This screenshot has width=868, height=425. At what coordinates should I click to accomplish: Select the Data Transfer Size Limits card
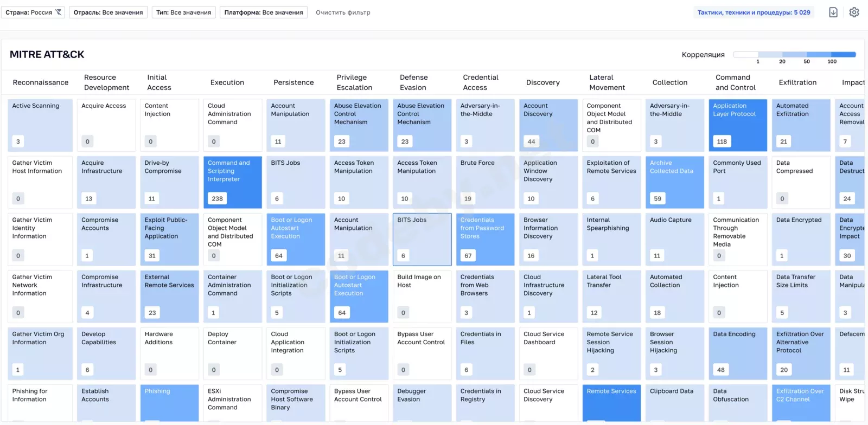[801, 297]
